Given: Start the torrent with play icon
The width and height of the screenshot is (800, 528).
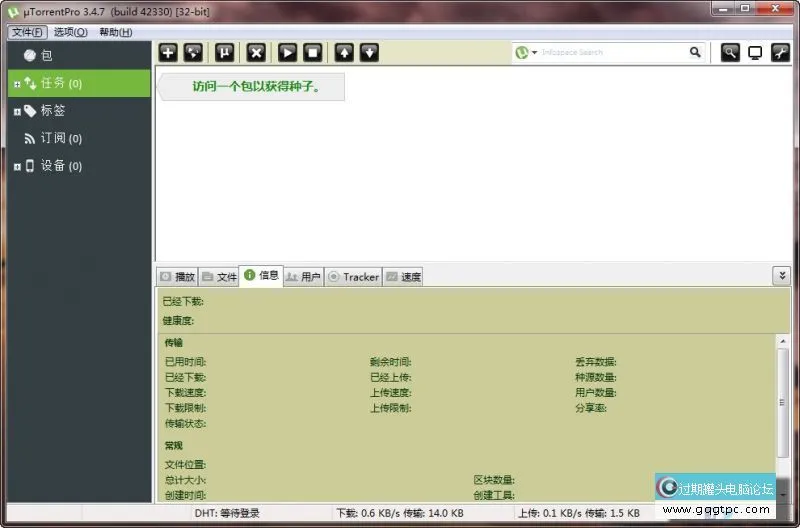Looking at the screenshot, I should 287,52.
